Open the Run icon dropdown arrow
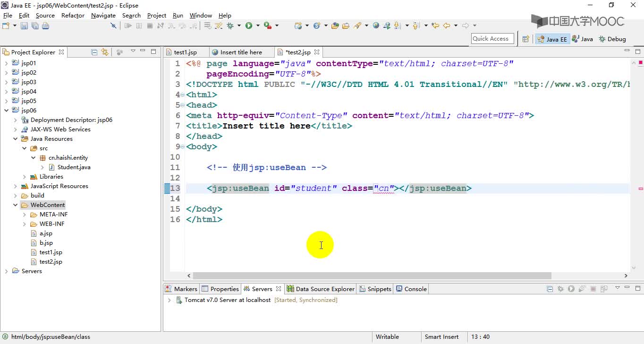 (x=258, y=26)
